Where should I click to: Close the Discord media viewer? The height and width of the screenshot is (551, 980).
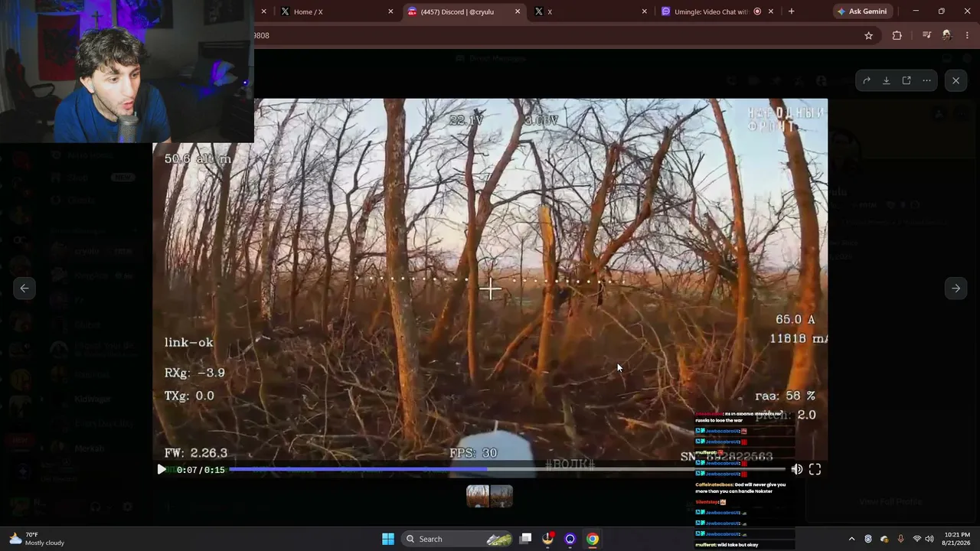point(955,80)
